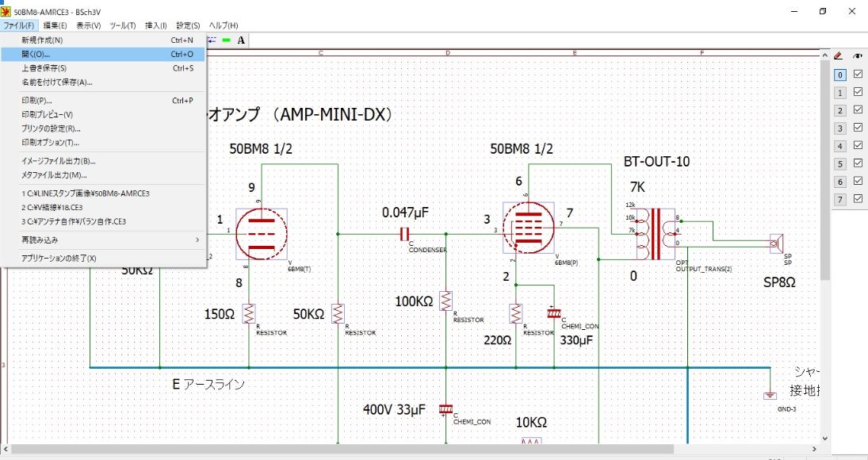Viewport: 868px width, 460px height.
Task: Toggle the visibility checkbox for layer 4
Action: 858,145
